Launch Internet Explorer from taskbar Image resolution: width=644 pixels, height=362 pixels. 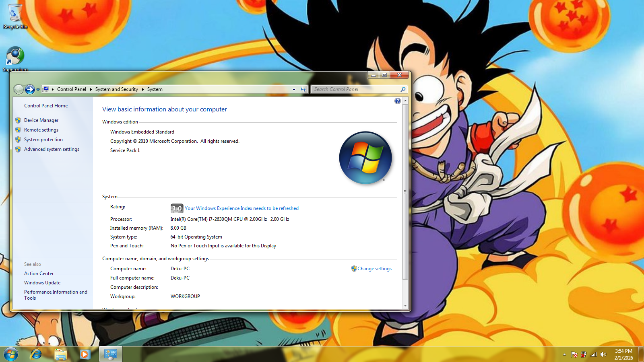click(x=36, y=354)
